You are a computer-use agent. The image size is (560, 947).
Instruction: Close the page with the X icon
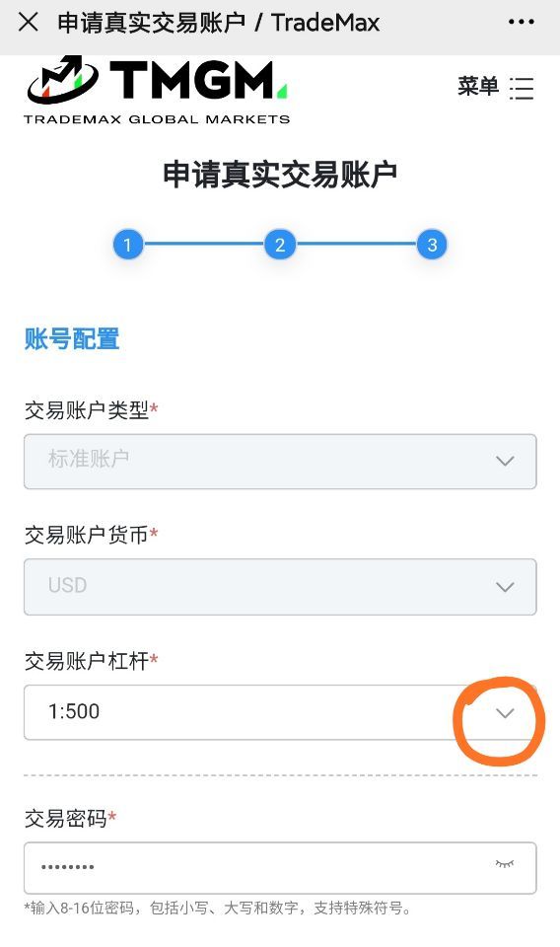29,23
